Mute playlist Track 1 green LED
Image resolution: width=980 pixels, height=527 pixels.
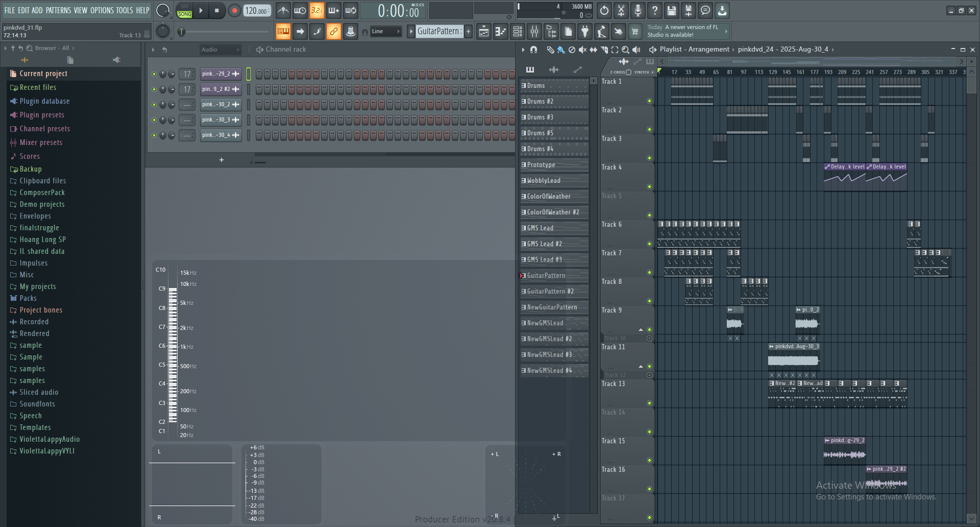pos(649,101)
